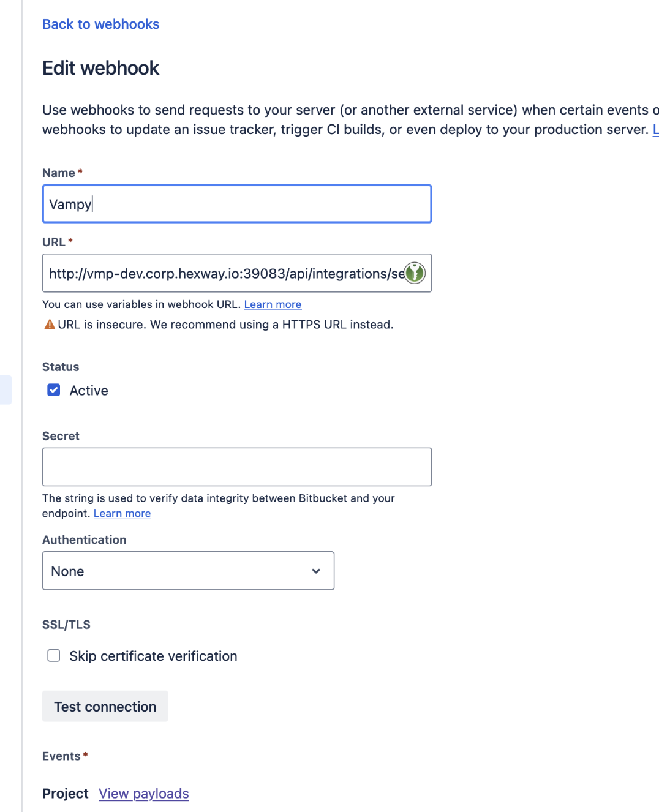The height and width of the screenshot is (812, 659).
Task: Go back via Back to webhooks link
Action: [x=100, y=24]
